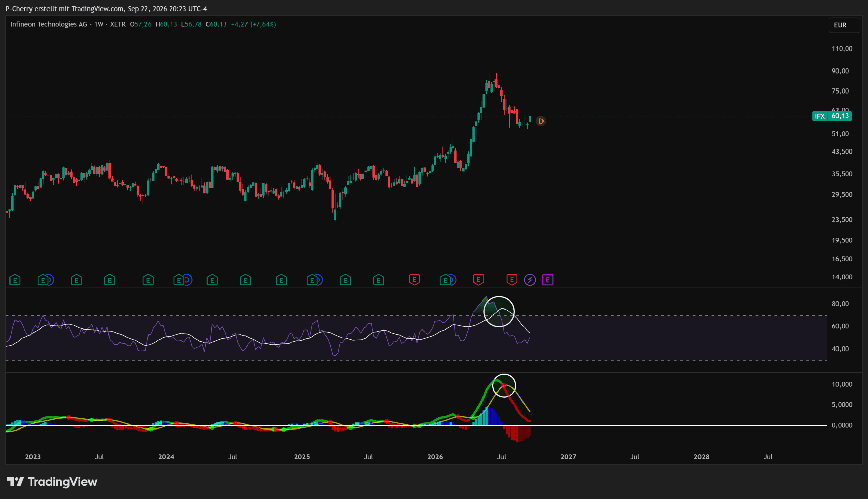The width and height of the screenshot is (868, 499).
Task: Click the 80,00 RSI scale value
Action: [840, 304]
